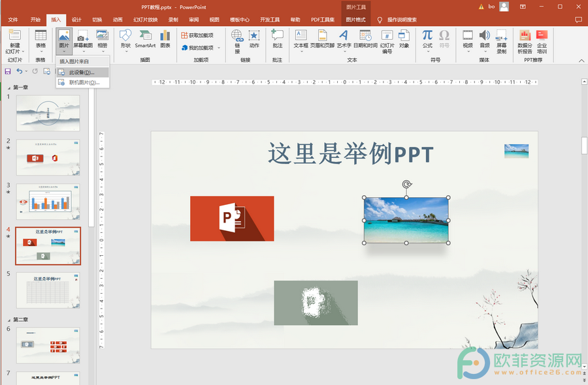Viewport: 588px width, 385px height.
Task: Click the 屏幕录制 screen recording icon
Action: coord(501,35)
